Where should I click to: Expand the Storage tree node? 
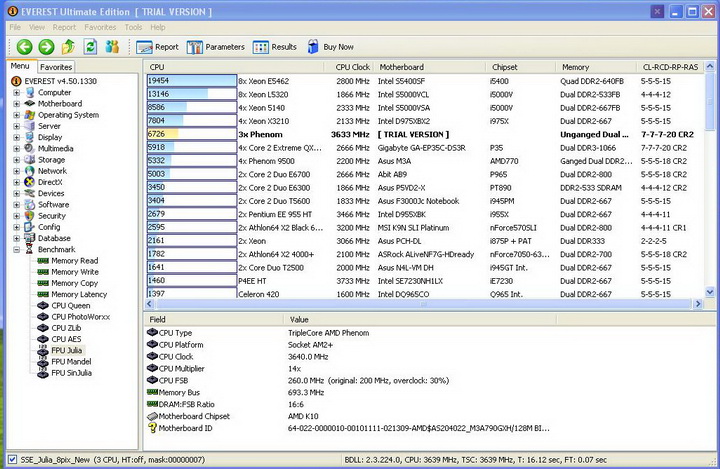tap(17, 160)
